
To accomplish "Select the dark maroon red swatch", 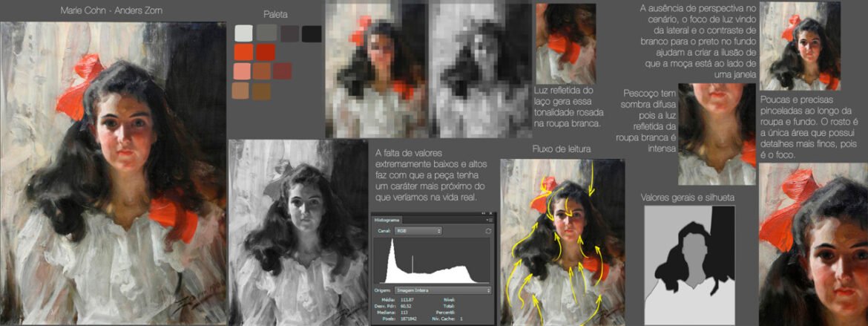I will click(283, 71).
